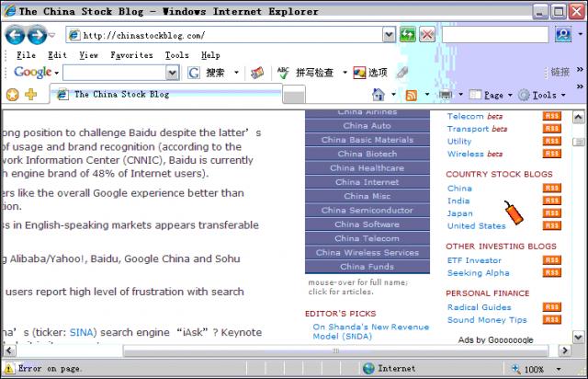Click the vertical scrollbar down arrow
Screen dimensions: 588x379
point(578,338)
